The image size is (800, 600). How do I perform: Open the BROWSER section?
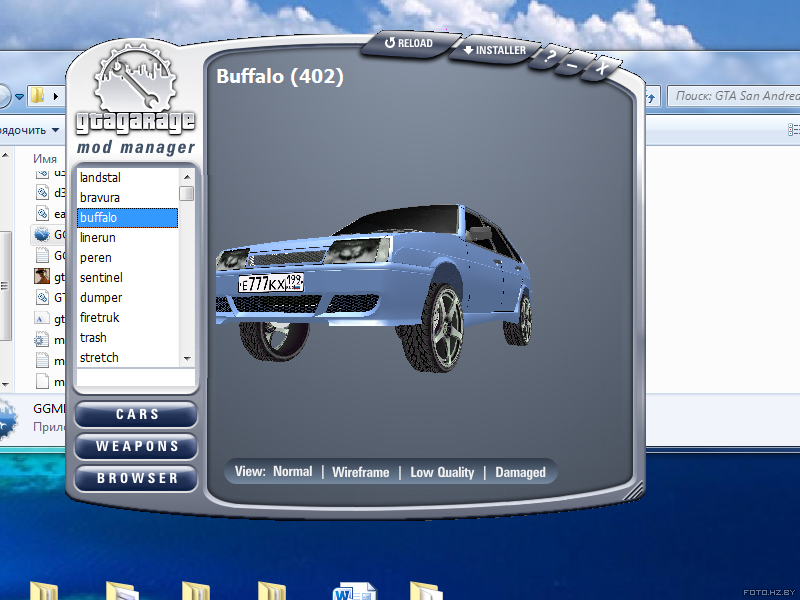(x=136, y=479)
